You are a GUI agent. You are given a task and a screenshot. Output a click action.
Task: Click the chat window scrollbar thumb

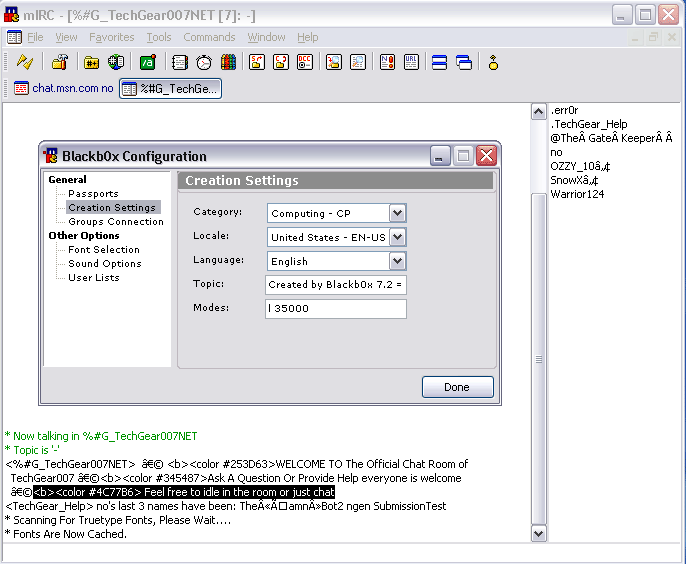click(539, 359)
